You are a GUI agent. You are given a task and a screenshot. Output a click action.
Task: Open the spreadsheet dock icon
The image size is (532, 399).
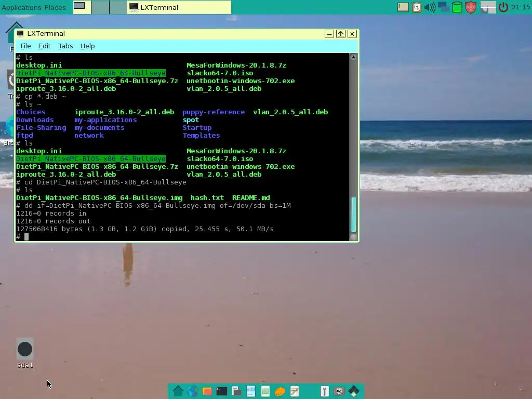coord(265,391)
